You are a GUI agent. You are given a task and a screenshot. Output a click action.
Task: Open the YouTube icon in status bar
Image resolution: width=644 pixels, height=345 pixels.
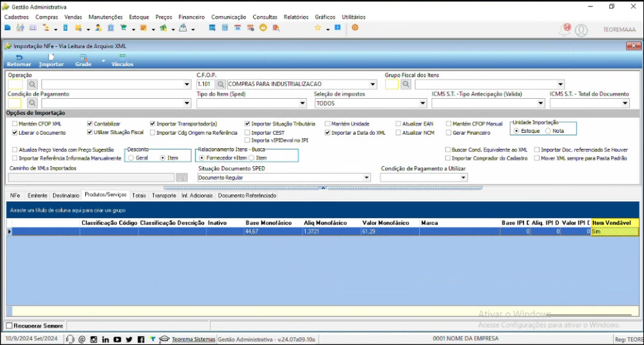click(117, 339)
